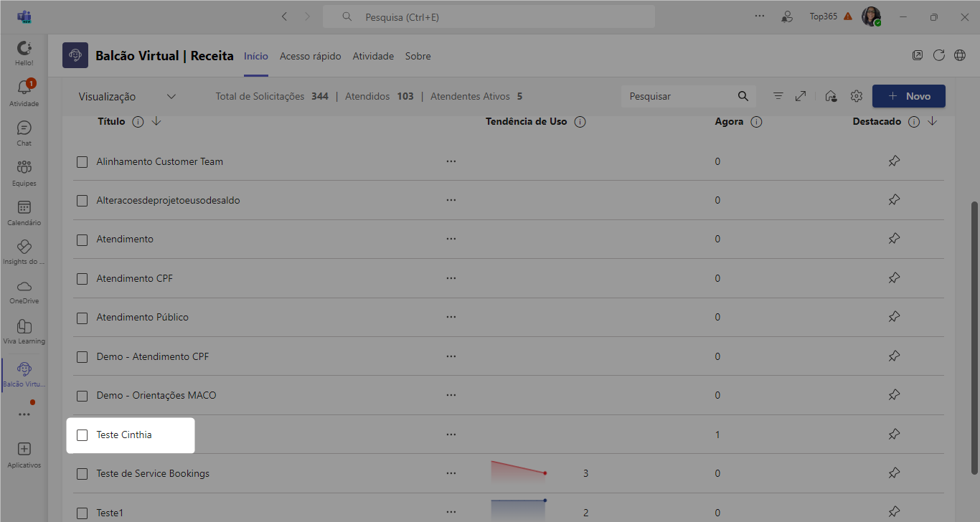The height and width of the screenshot is (522, 980).
Task: Pin the Teste Cinthia row
Action: 894,435
